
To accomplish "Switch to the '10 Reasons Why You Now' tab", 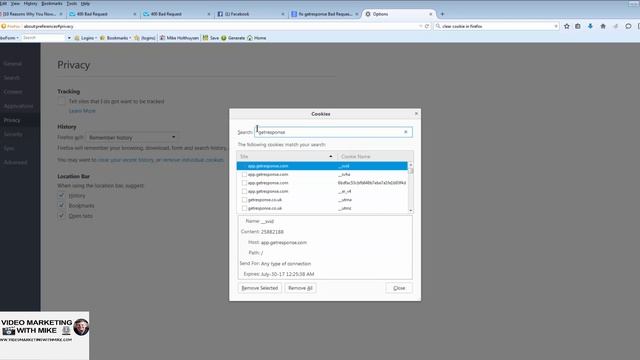I will [x=32, y=14].
